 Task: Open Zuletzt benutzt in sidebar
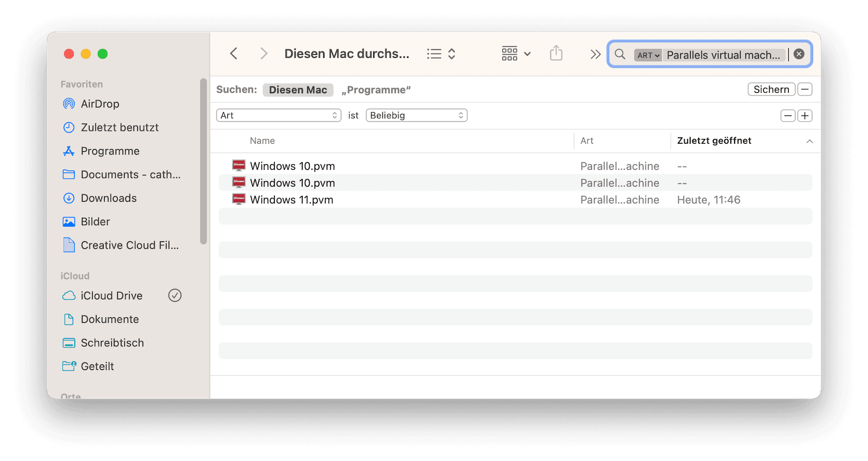coord(120,127)
